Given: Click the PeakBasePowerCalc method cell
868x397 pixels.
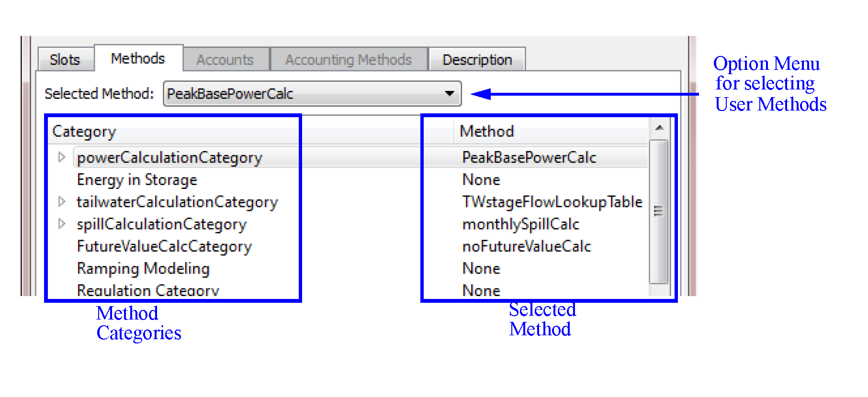Looking at the screenshot, I should [529, 157].
